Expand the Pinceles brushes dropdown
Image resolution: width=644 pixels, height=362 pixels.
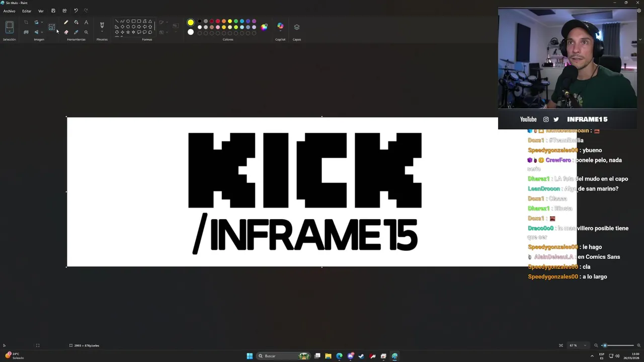tap(102, 31)
